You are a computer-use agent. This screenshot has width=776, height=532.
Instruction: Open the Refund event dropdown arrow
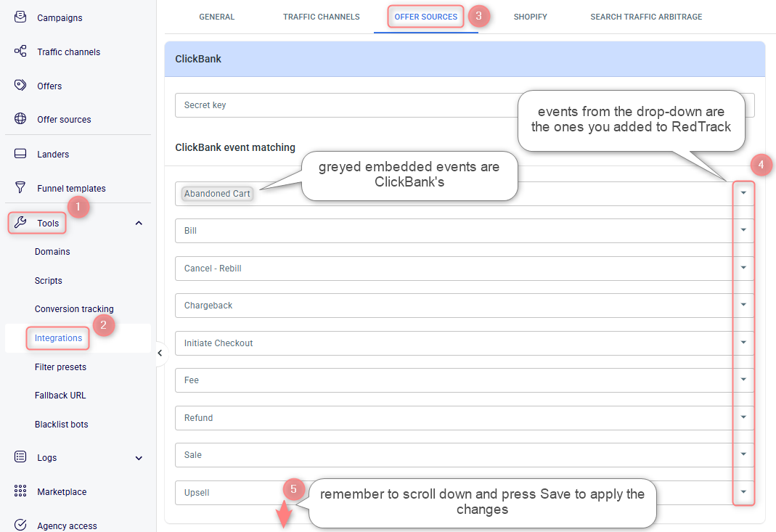(x=743, y=417)
